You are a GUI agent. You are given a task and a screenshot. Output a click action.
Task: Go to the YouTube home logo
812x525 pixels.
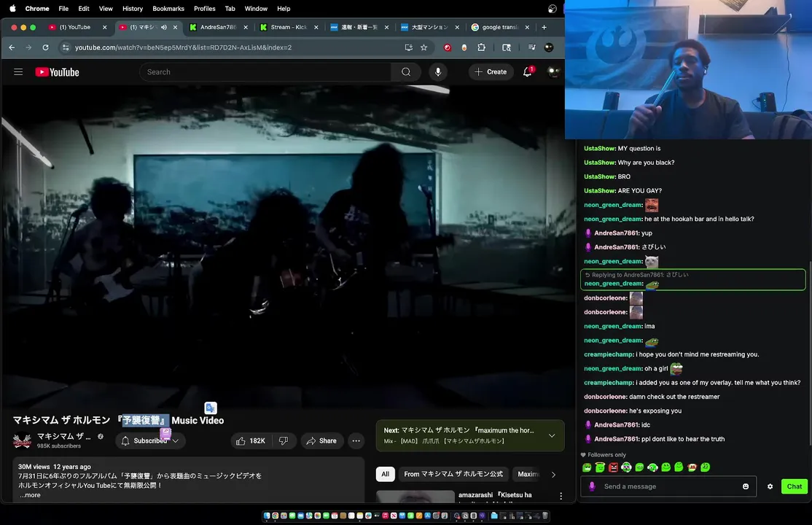pos(57,72)
